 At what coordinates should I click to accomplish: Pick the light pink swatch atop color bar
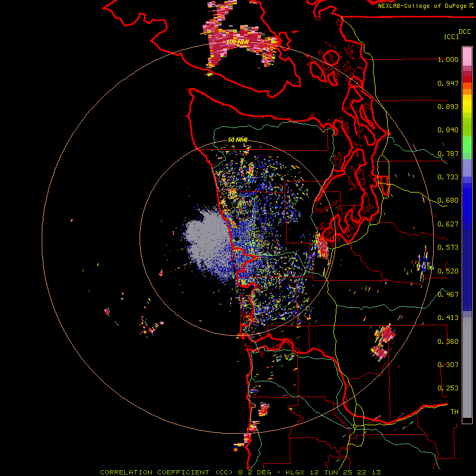tap(467, 56)
